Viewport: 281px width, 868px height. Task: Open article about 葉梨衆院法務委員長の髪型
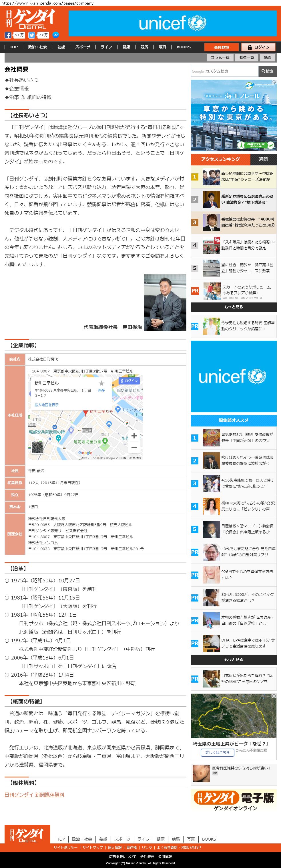(234, 461)
